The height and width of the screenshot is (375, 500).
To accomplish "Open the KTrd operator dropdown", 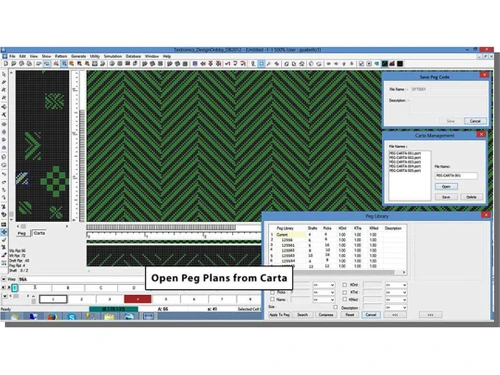I will tap(396, 292).
